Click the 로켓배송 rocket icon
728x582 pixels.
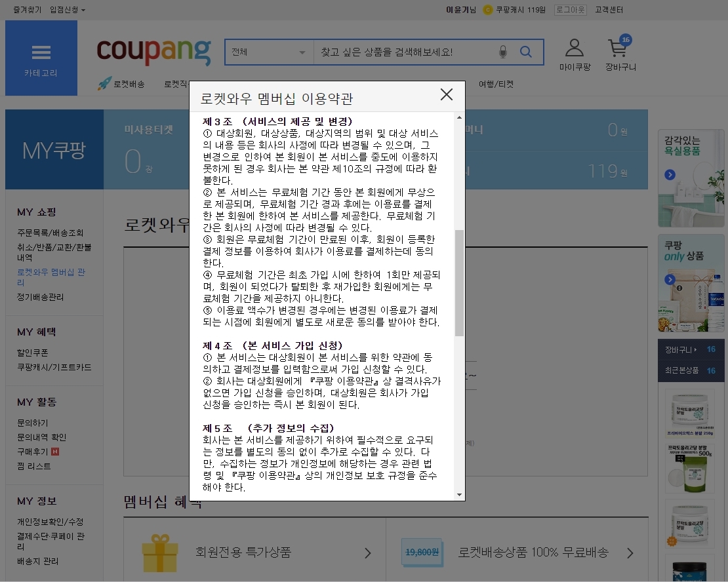point(104,83)
